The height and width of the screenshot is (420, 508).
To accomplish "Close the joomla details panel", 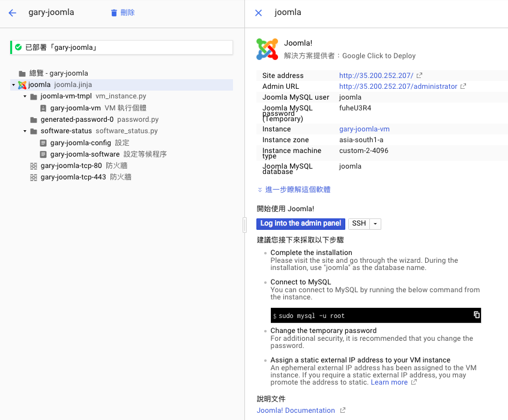I will 258,13.
